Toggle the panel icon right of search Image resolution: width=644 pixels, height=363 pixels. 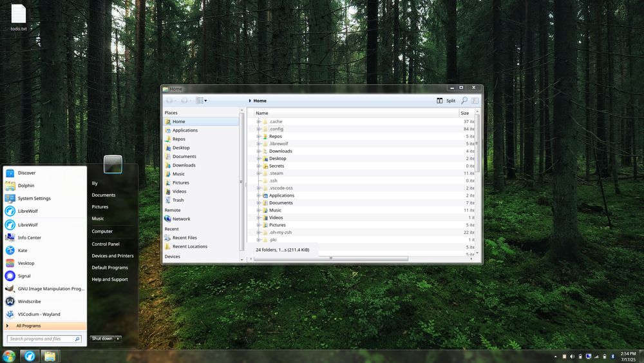pyautogui.click(x=475, y=101)
